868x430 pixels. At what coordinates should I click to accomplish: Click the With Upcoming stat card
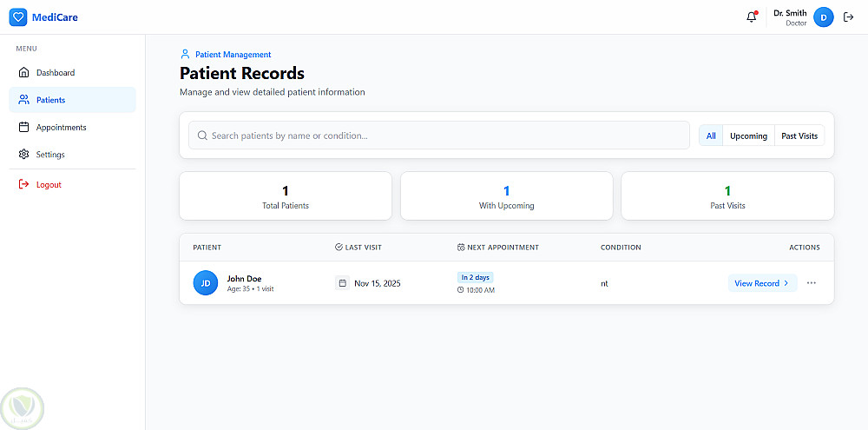tap(507, 195)
